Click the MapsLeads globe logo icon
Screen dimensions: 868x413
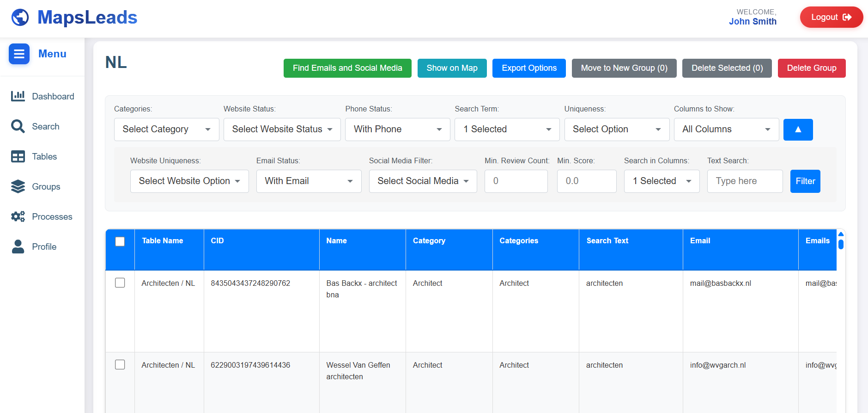[20, 18]
